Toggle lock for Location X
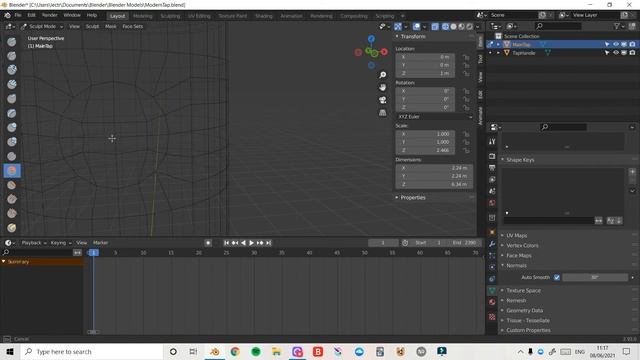 point(466,57)
